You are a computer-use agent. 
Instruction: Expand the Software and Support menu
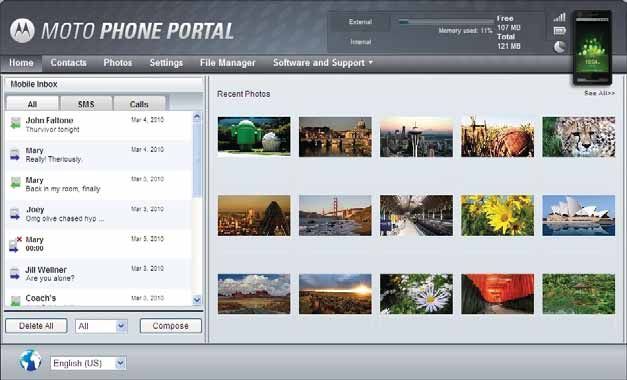click(x=323, y=63)
